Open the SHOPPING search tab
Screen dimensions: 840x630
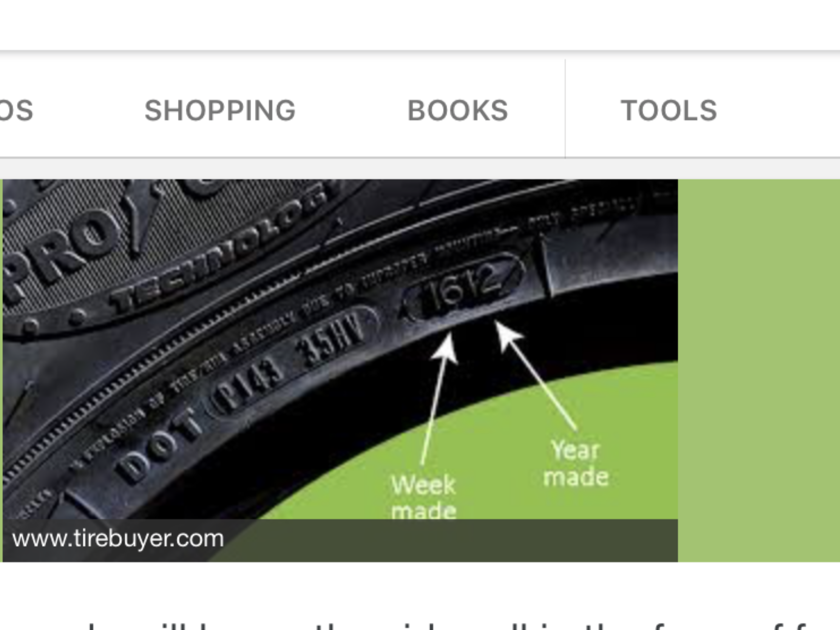coord(220,111)
